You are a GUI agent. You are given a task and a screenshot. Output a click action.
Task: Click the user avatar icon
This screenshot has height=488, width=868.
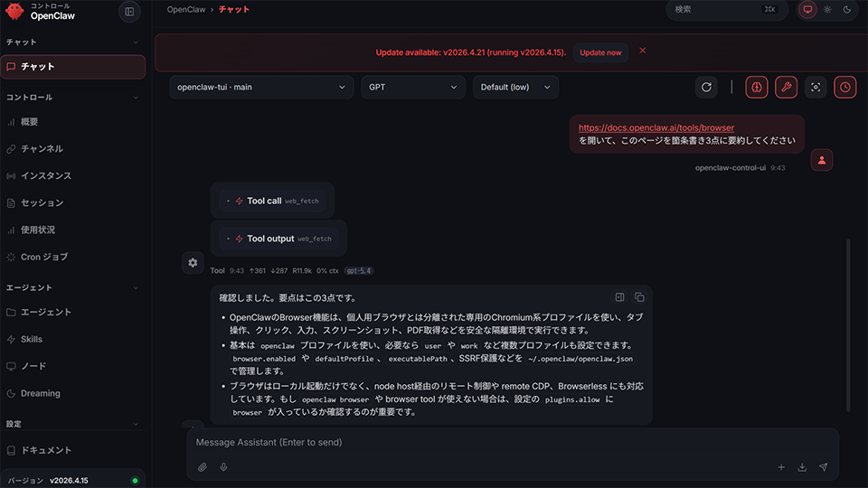click(x=822, y=161)
